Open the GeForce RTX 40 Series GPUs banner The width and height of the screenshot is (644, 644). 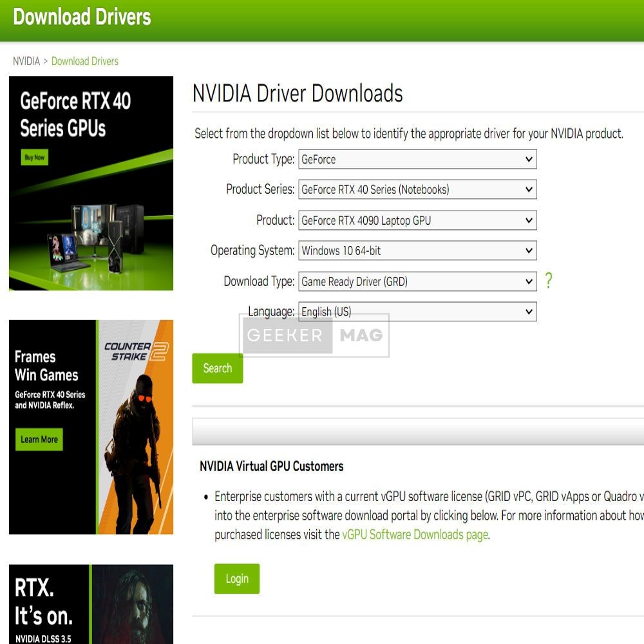coord(91,183)
